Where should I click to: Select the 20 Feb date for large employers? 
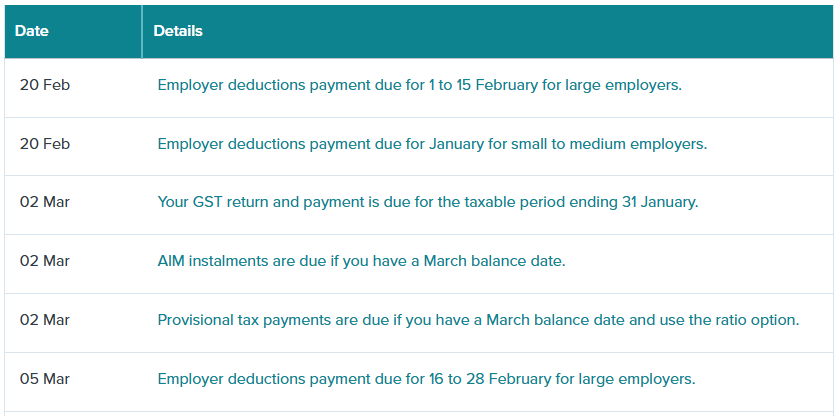[45, 85]
